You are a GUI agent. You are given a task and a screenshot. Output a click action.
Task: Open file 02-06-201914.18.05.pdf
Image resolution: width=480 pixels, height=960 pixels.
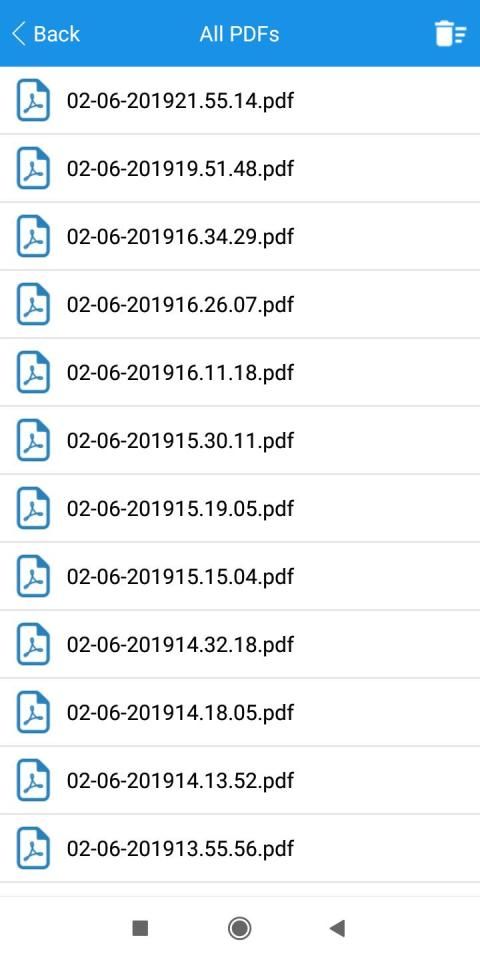point(240,711)
